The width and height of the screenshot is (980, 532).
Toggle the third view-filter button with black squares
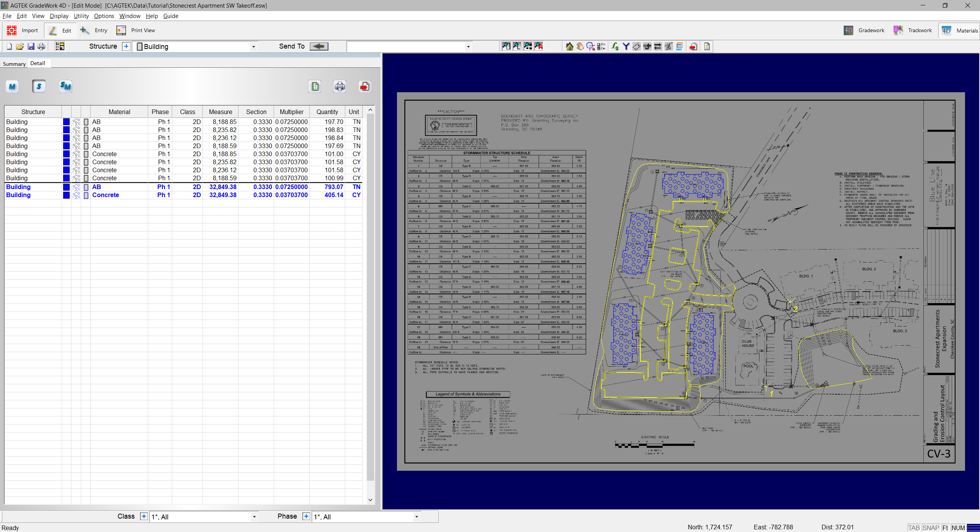tap(528, 46)
